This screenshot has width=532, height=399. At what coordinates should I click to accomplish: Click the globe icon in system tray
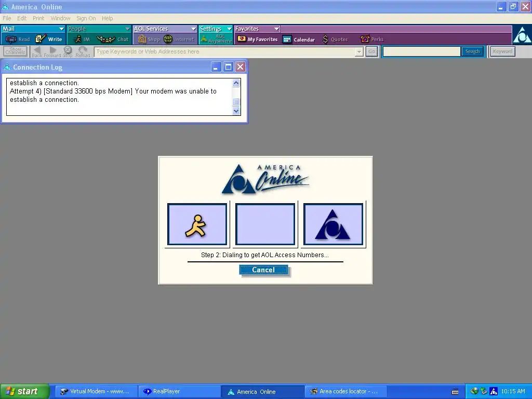click(474, 391)
